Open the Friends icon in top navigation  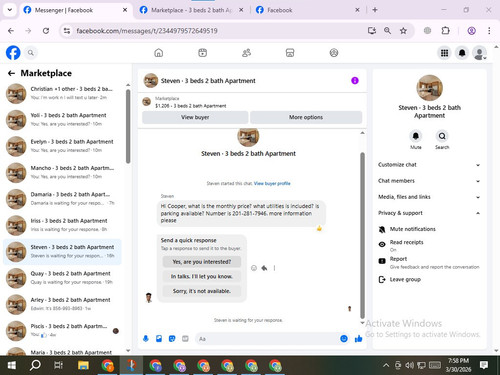[246, 53]
